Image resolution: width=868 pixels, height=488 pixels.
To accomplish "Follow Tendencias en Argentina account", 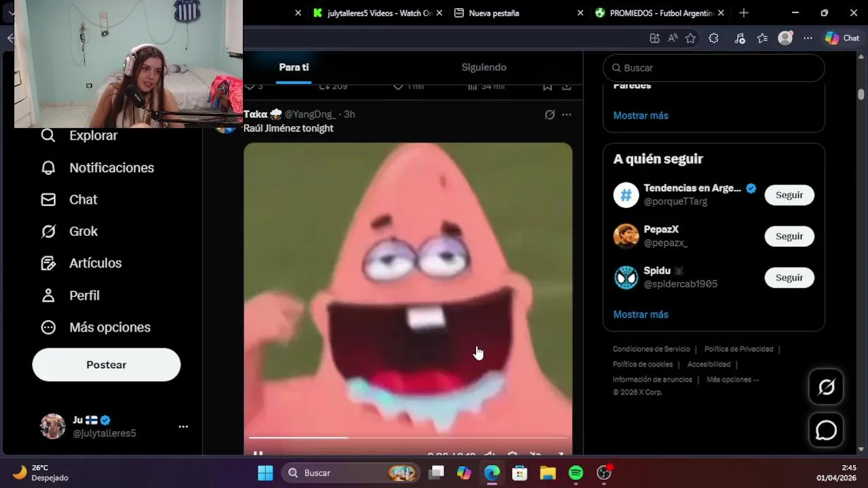I will pyautogui.click(x=789, y=195).
